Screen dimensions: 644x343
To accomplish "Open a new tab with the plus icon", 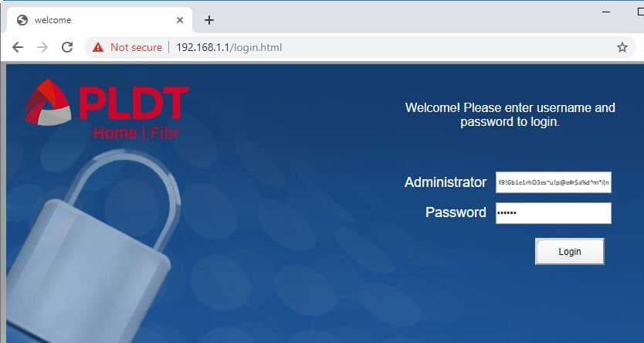I will coord(209,20).
